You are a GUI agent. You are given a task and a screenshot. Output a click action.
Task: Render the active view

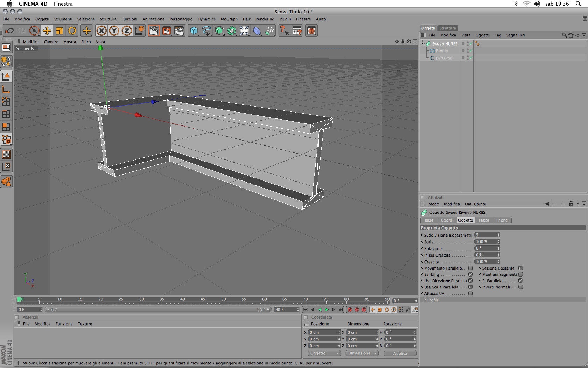click(x=154, y=31)
